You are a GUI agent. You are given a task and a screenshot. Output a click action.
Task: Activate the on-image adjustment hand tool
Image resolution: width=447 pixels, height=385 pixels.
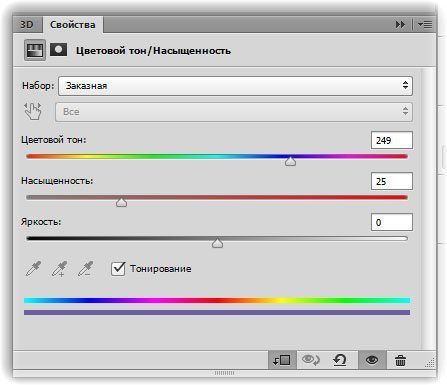[33, 111]
